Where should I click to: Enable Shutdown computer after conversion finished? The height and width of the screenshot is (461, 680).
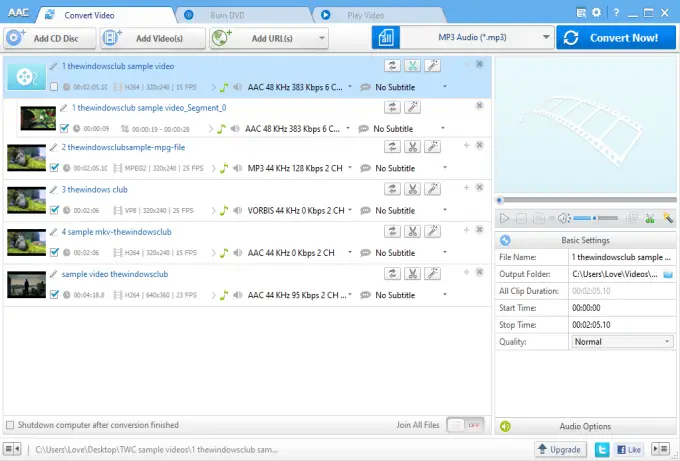coord(10,425)
